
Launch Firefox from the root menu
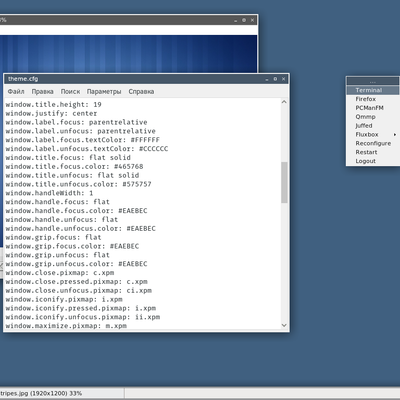[x=373, y=99]
